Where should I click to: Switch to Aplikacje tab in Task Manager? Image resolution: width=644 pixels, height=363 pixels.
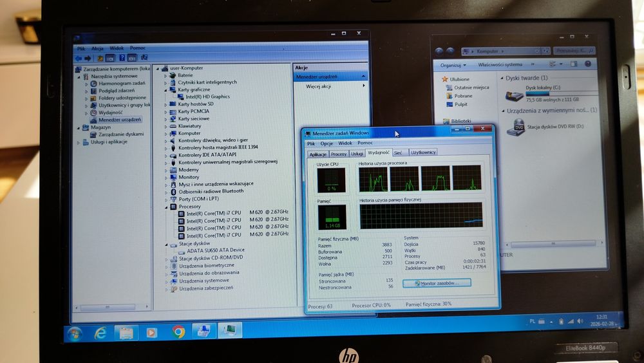pos(318,154)
